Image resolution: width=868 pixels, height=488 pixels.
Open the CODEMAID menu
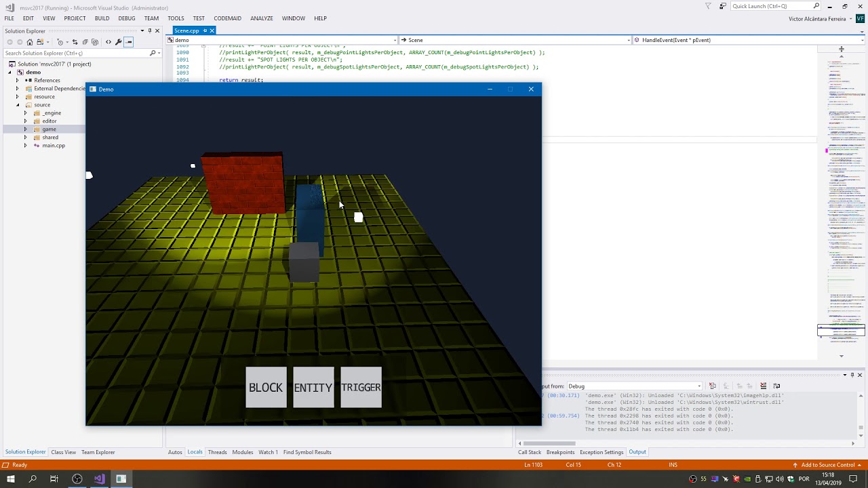pyautogui.click(x=227, y=18)
